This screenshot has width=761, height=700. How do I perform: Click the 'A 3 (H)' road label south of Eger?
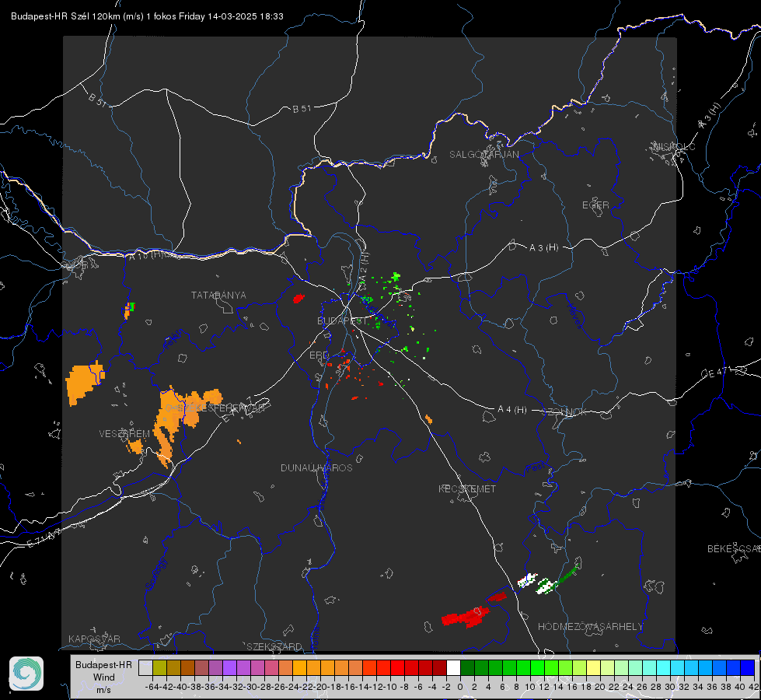coord(543,248)
